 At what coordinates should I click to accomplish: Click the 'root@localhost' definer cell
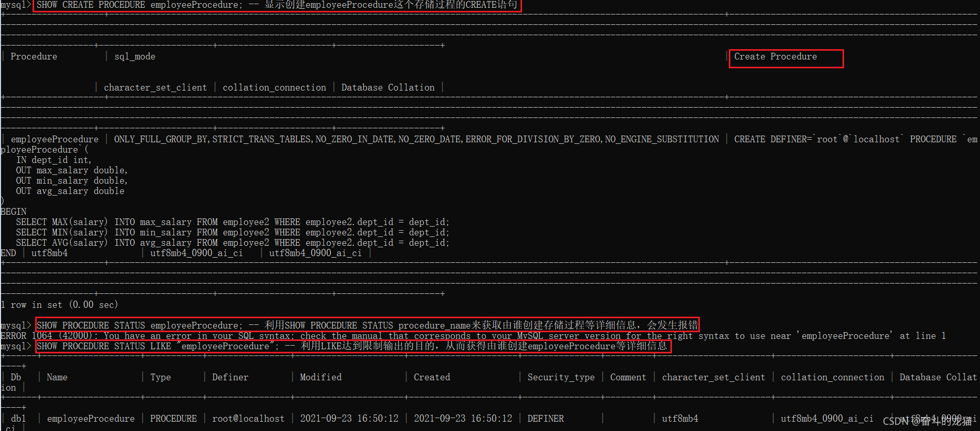[248, 419]
